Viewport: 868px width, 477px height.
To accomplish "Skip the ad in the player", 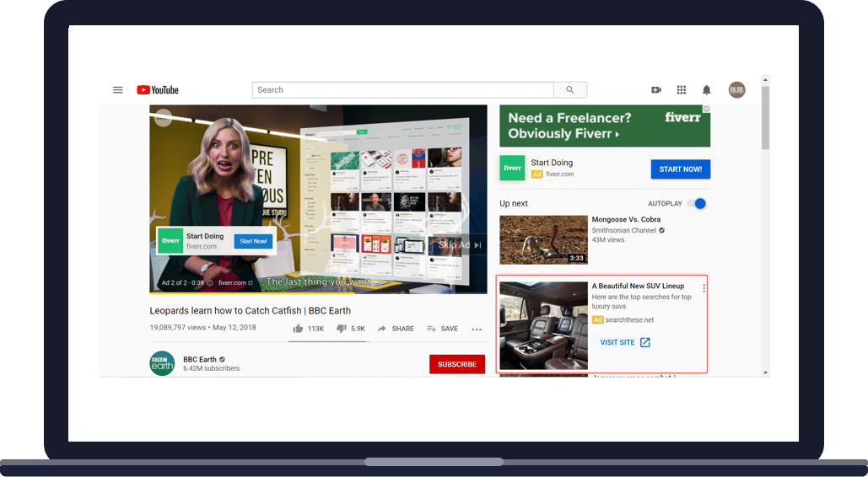I will (459, 245).
